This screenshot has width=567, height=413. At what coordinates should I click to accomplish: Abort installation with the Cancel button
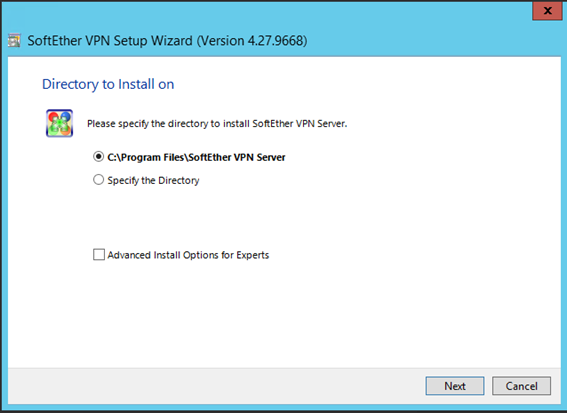(x=521, y=386)
